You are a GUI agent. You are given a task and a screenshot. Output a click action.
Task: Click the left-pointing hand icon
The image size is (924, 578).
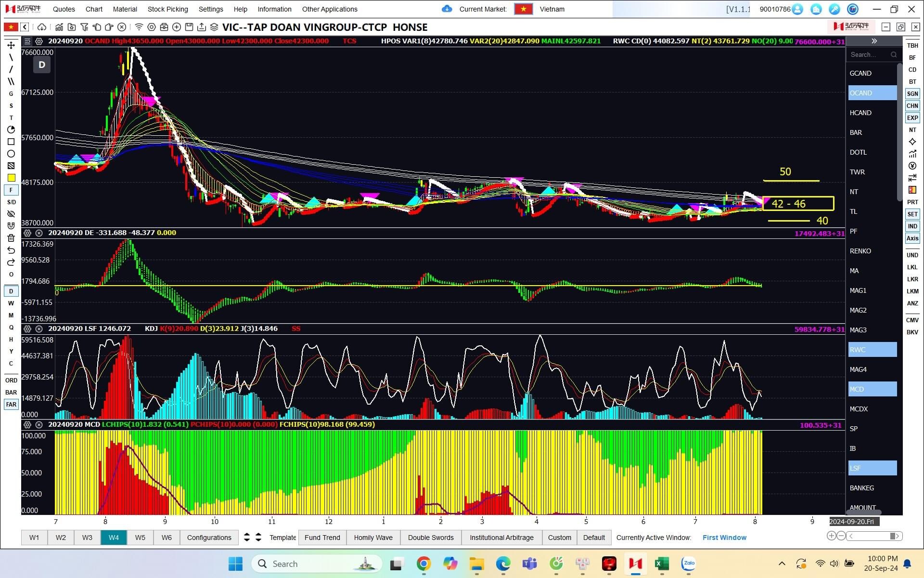click(97, 27)
